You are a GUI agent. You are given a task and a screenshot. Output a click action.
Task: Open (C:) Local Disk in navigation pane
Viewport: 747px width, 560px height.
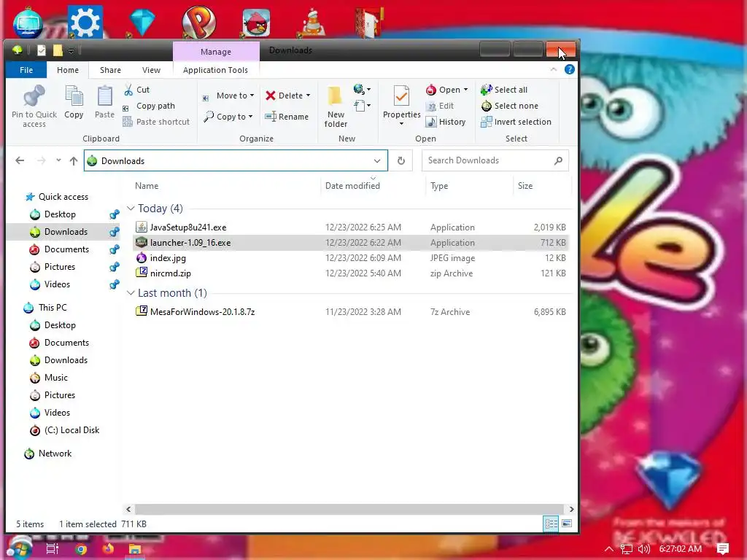pos(72,430)
